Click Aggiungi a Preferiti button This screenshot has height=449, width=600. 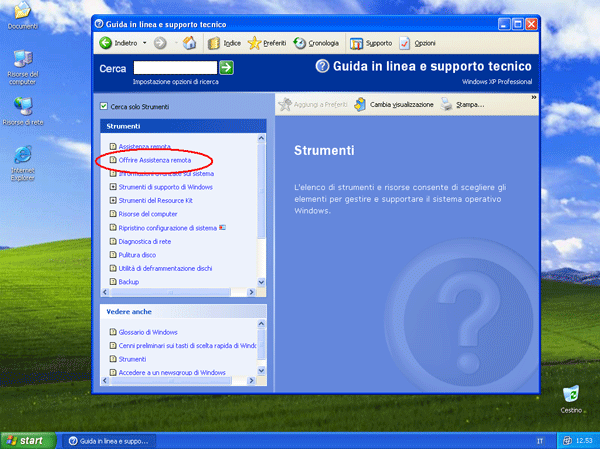[x=313, y=104]
